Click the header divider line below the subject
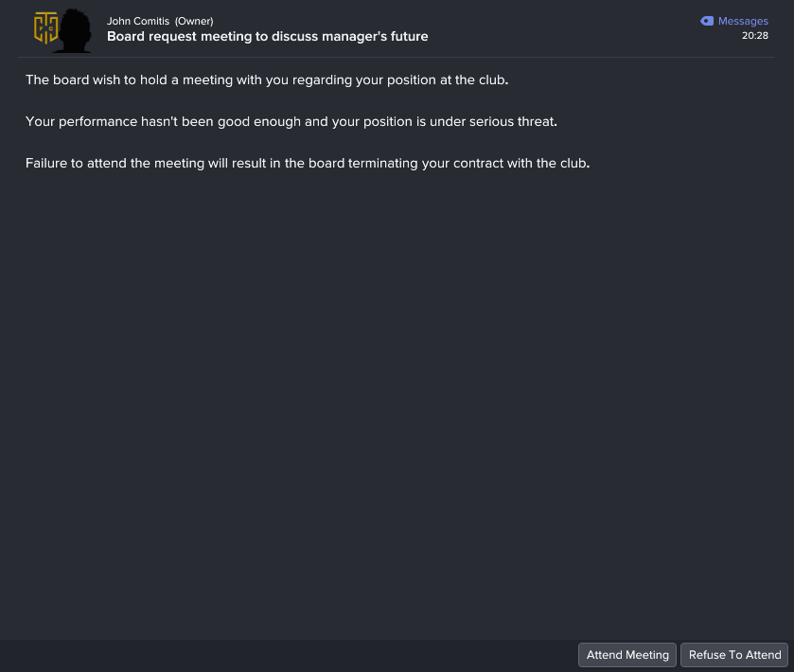This screenshot has height=672, width=794. (397, 57)
